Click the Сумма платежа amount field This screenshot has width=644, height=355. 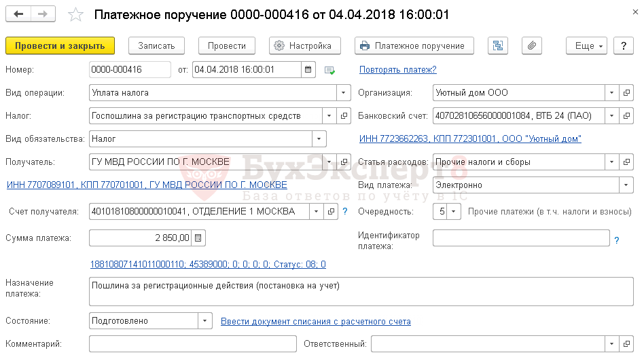pos(140,238)
